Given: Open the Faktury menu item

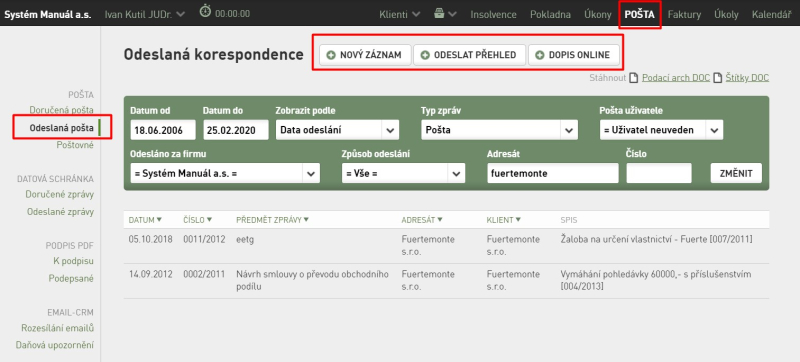Looking at the screenshot, I should [684, 14].
